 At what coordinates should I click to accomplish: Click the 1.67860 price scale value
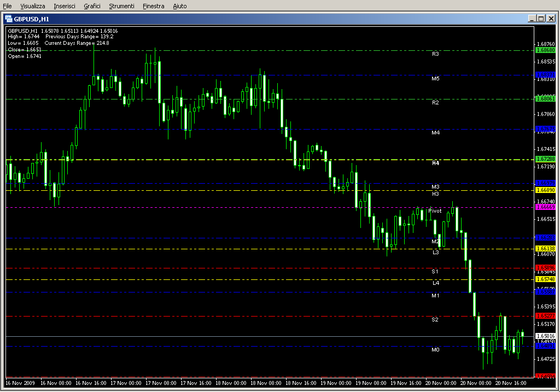coord(546,114)
